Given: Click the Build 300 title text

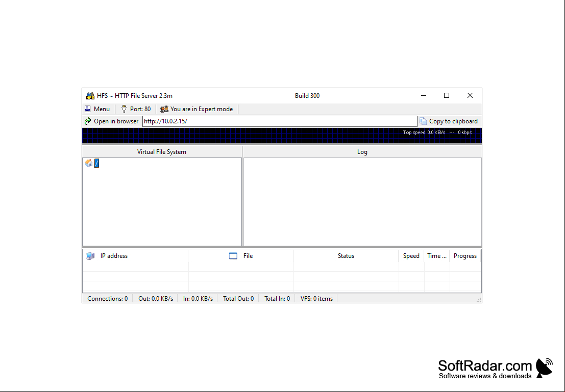Looking at the screenshot, I should pos(307,96).
